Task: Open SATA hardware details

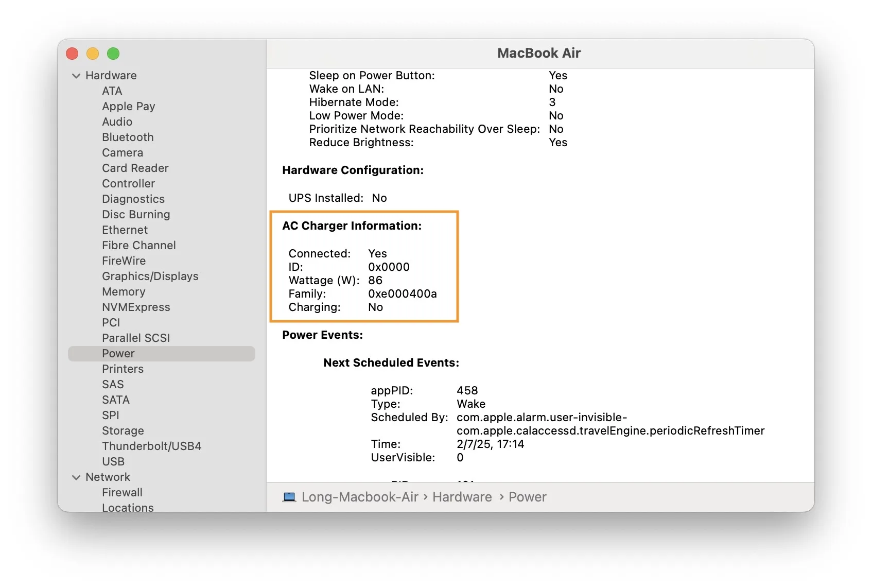Action: [115, 400]
